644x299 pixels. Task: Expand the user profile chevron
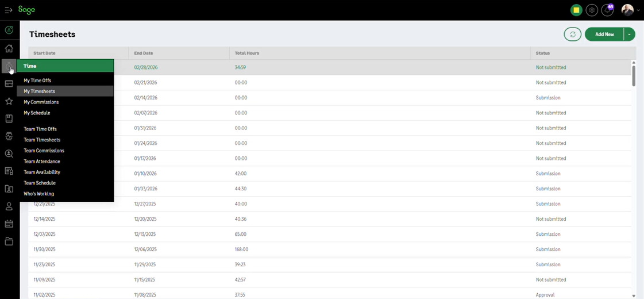pyautogui.click(x=638, y=11)
